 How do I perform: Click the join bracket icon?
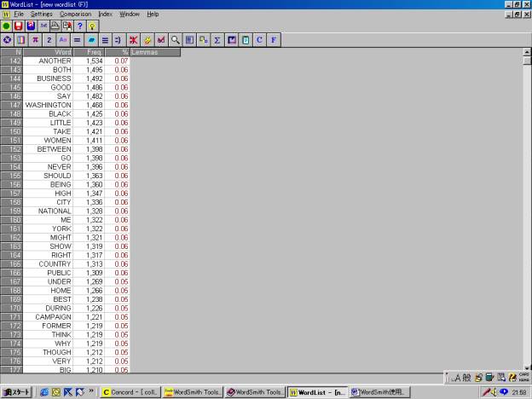click(119, 40)
